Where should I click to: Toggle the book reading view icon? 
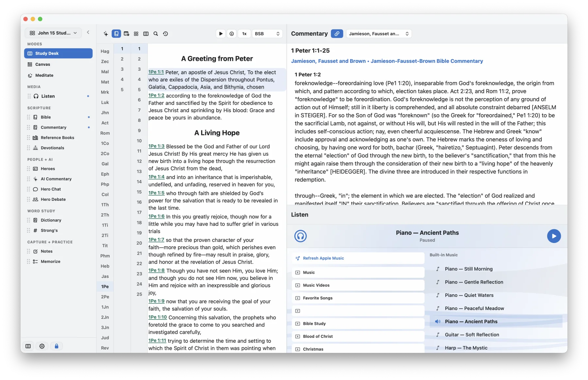[116, 34]
